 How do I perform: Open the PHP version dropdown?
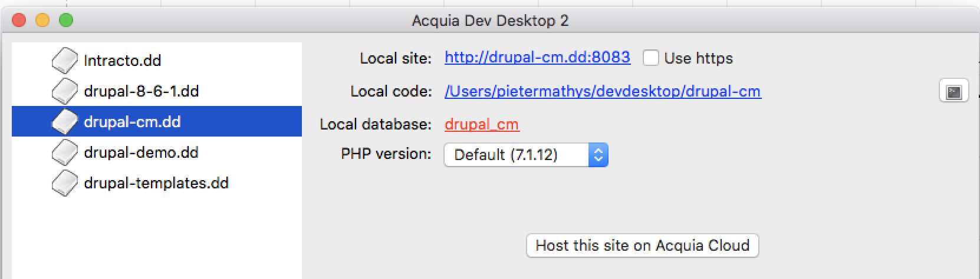click(526, 155)
